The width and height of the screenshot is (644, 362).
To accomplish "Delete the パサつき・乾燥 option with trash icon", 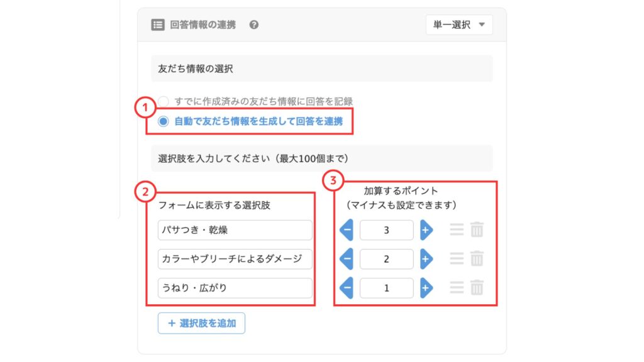I will tap(477, 229).
